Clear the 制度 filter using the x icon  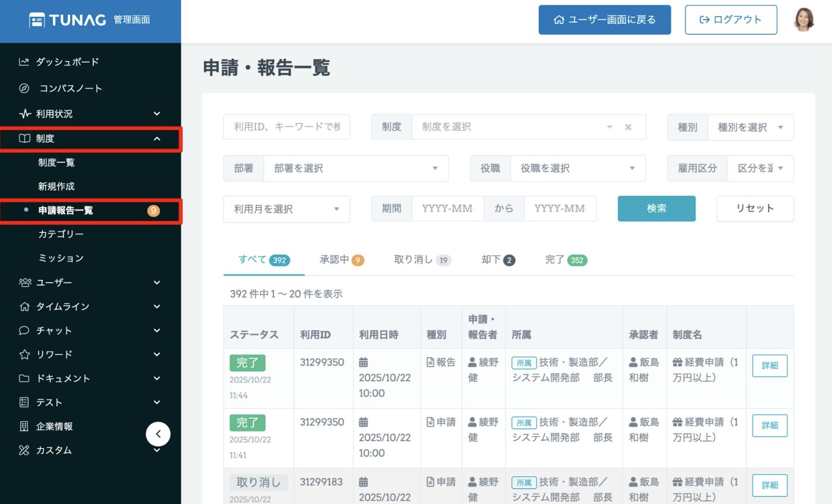tap(628, 126)
